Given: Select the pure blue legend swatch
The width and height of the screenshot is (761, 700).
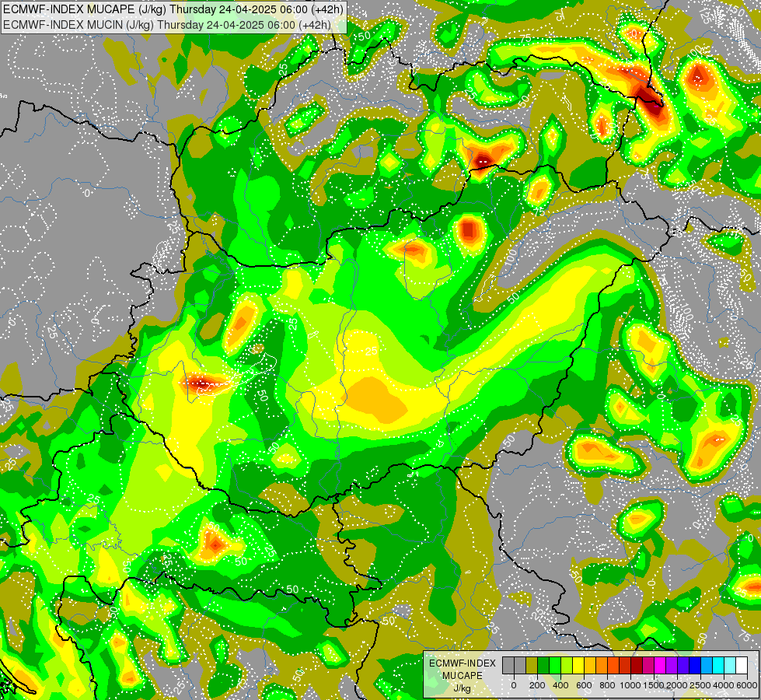Looking at the screenshot, I should pos(695,665).
